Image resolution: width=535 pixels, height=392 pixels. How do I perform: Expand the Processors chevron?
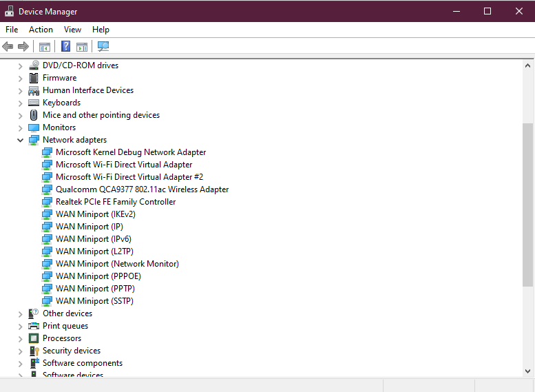pyautogui.click(x=20, y=339)
